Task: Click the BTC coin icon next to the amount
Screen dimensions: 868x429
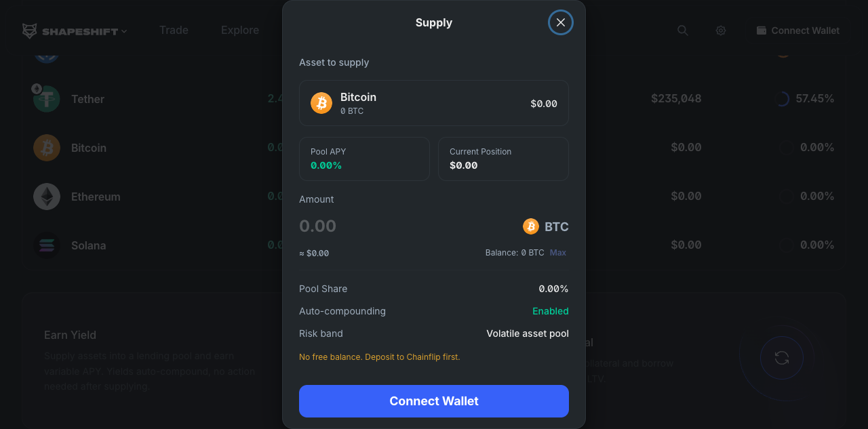Action: tap(530, 226)
